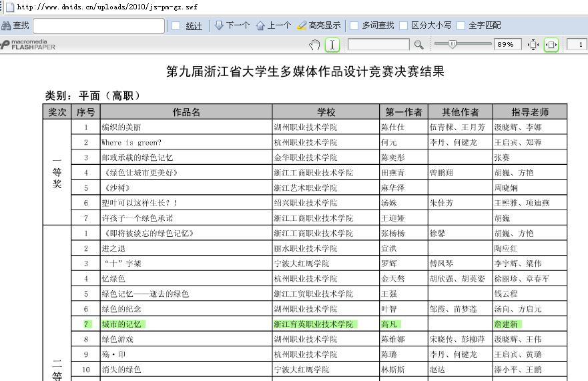Click the Macromedia FlashPaper logo
Screen dimensions: 588x381
tap(28, 45)
